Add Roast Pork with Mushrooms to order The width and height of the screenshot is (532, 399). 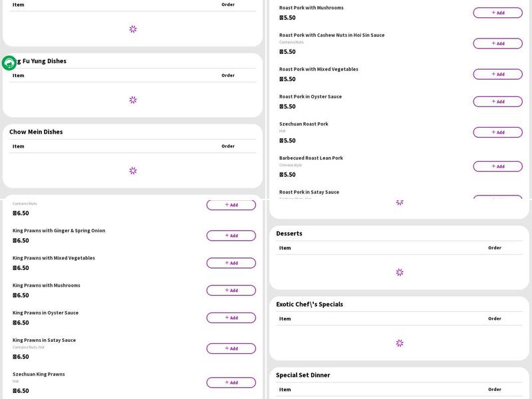[x=497, y=13]
